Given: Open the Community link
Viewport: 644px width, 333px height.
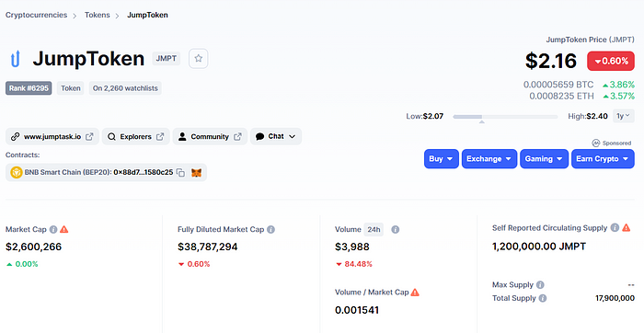Looking at the screenshot, I should (x=210, y=137).
